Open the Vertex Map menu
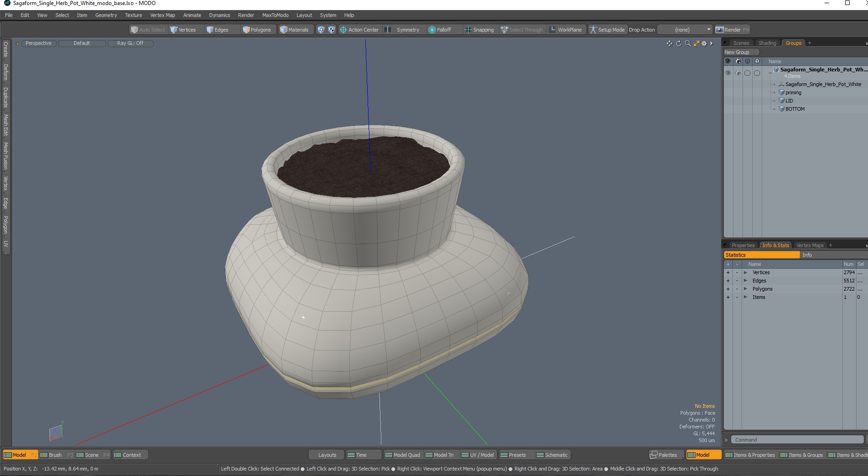The image size is (868, 476). click(x=163, y=15)
